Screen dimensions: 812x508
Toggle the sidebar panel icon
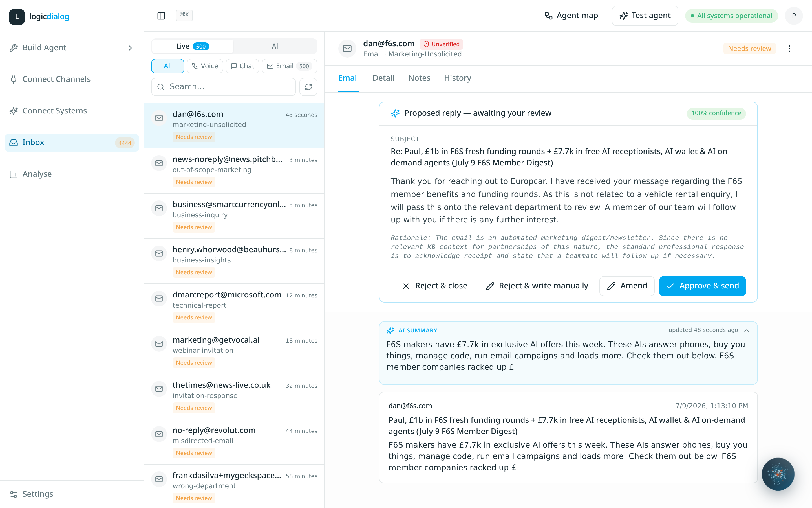click(x=161, y=16)
